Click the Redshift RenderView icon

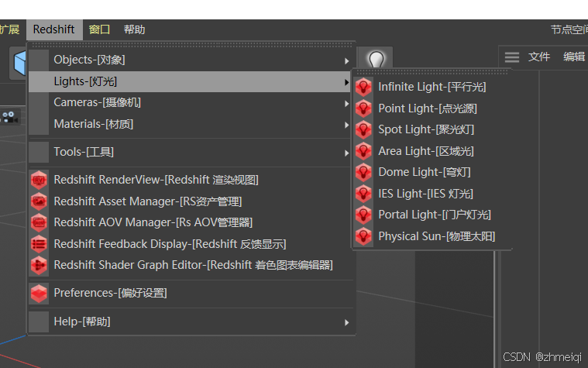[39, 180]
